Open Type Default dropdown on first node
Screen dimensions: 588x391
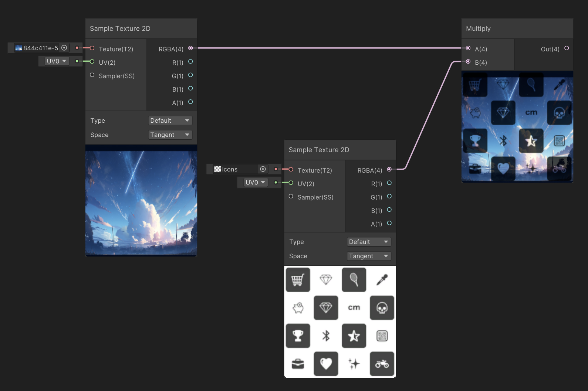coord(170,120)
